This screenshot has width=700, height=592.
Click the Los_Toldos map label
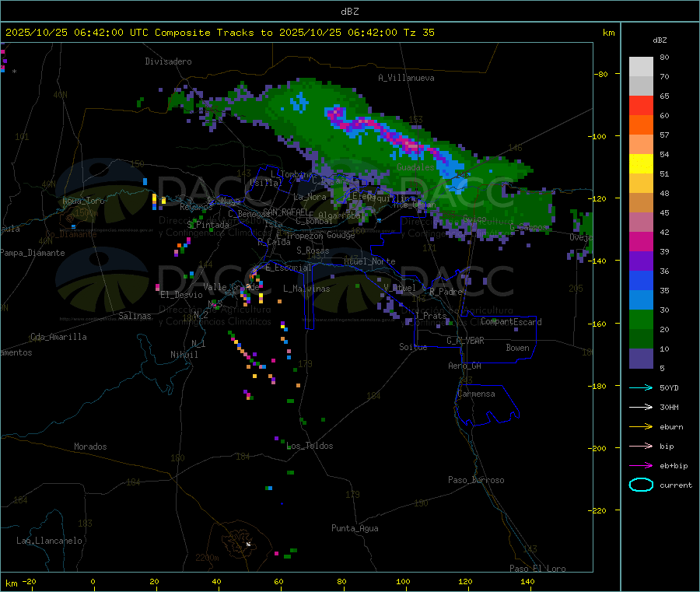[310, 446]
